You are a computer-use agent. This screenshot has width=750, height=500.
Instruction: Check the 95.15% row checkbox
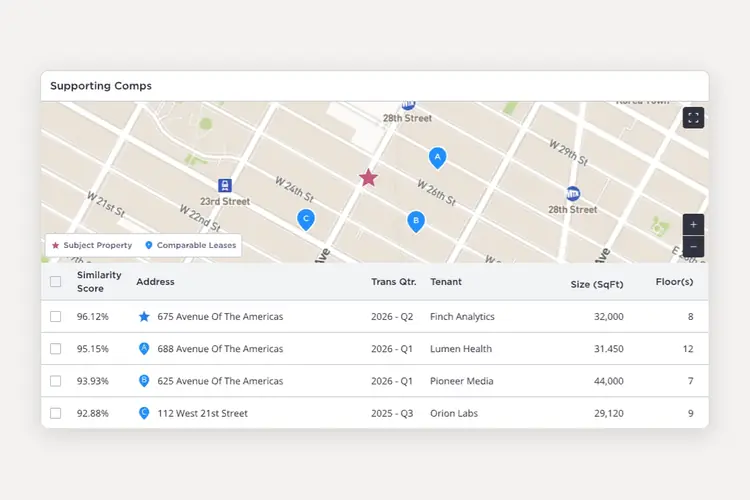click(55, 349)
